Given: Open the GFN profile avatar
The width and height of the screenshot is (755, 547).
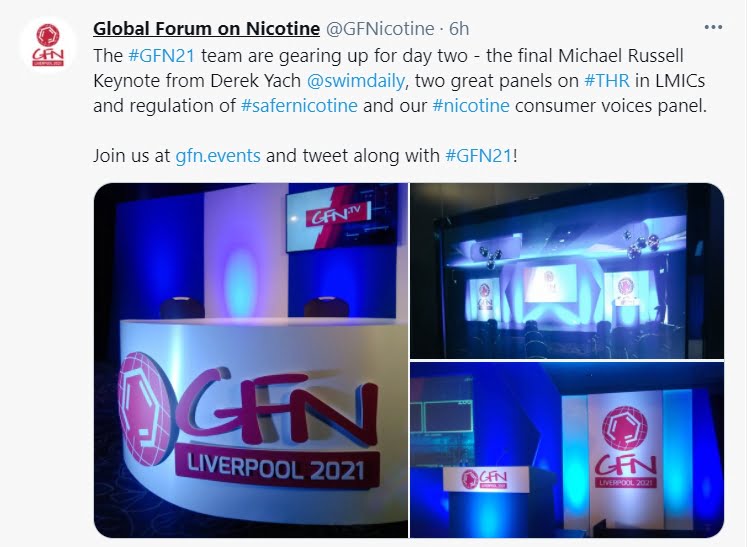Looking at the screenshot, I should [x=48, y=45].
